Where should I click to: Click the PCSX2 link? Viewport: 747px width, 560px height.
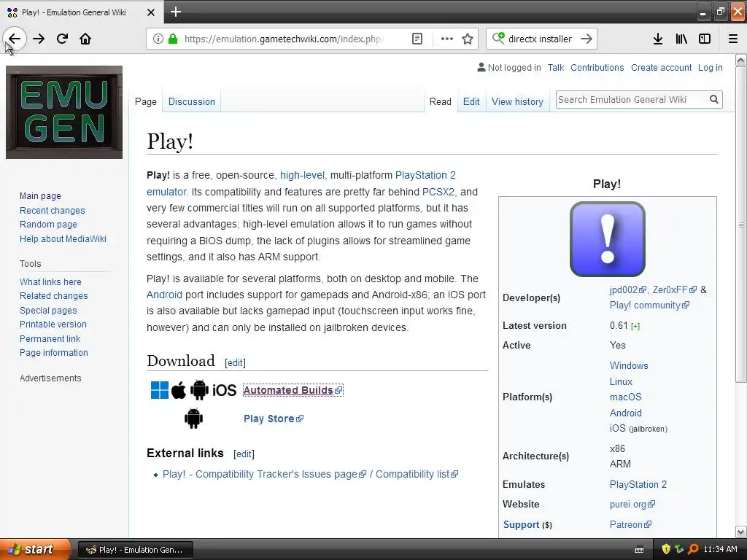[438, 192]
